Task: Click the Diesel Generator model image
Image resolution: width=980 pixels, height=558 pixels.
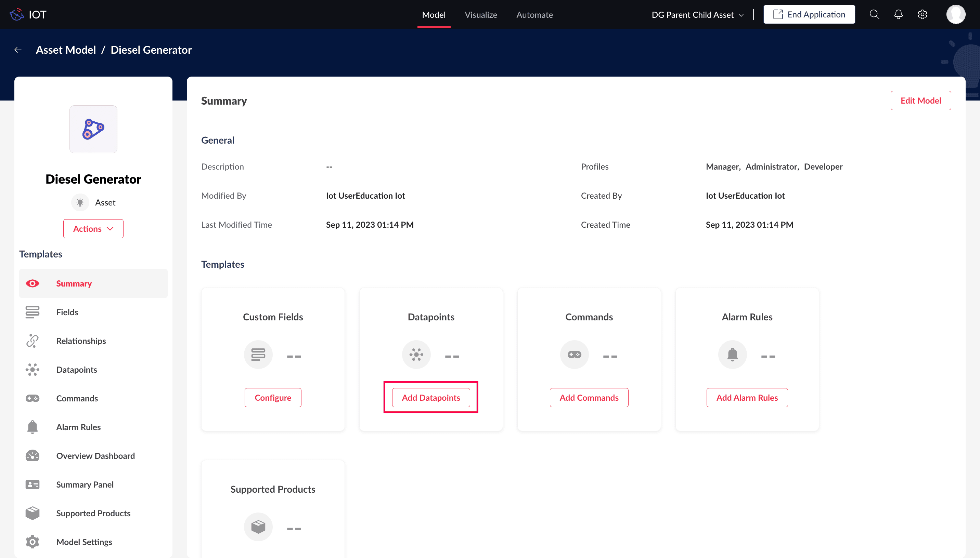Action: click(x=93, y=129)
